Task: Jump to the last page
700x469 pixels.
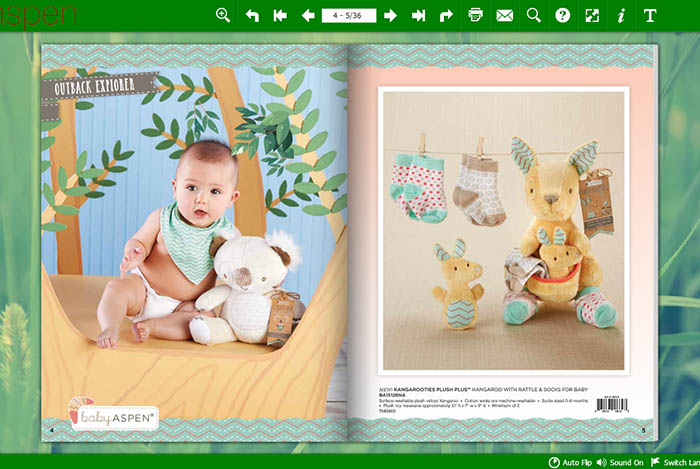Action: click(x=418, y=15)
